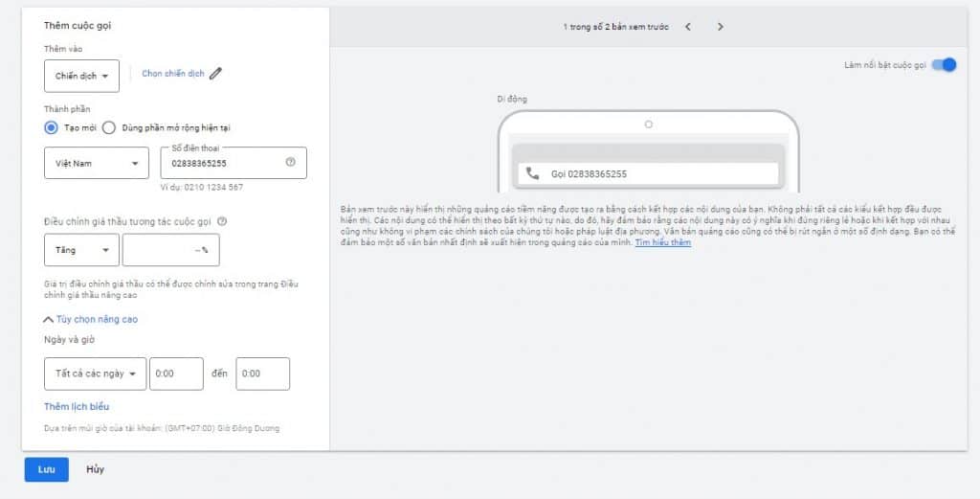Click the Gọi 02838365255 preview row
Viewport: 980px width, 499px height.
[x=648, y=174]
